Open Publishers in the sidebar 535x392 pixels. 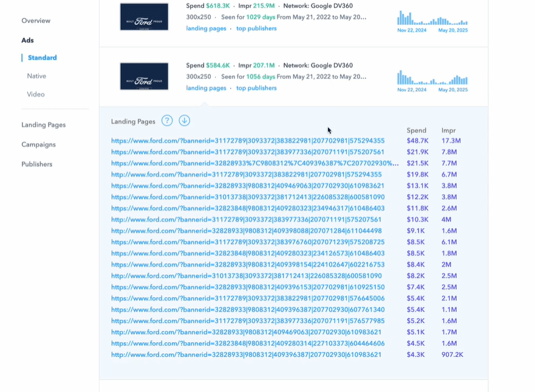point(36,164)
